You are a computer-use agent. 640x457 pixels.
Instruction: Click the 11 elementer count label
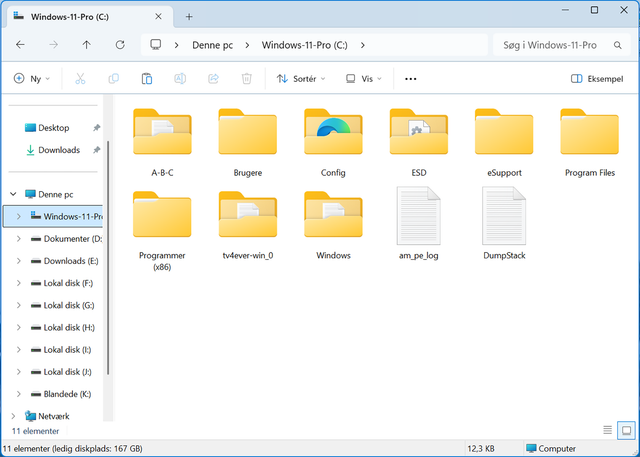pos(36,431)
